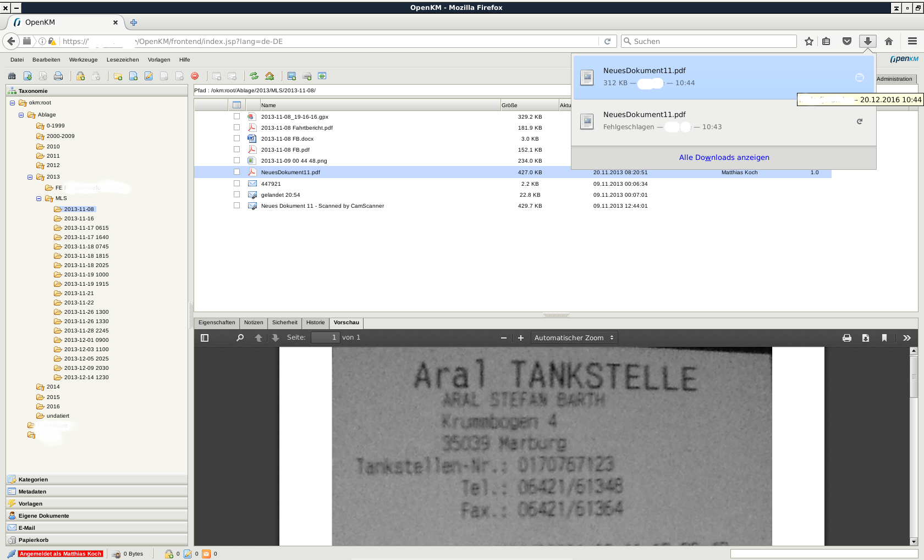Click the Alle Downloads anzeigen link
This screenshot has height=560, width=924.
pos(724,157)
